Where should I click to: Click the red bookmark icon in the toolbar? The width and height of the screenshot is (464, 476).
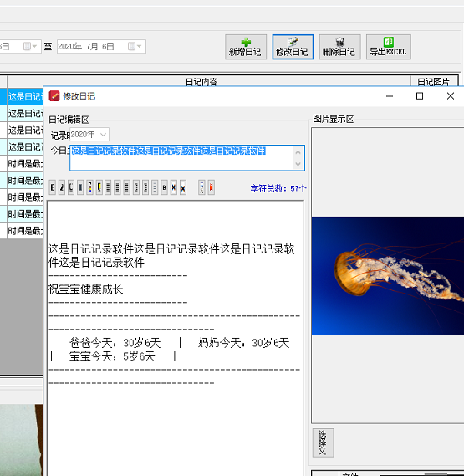click(212, 187)
